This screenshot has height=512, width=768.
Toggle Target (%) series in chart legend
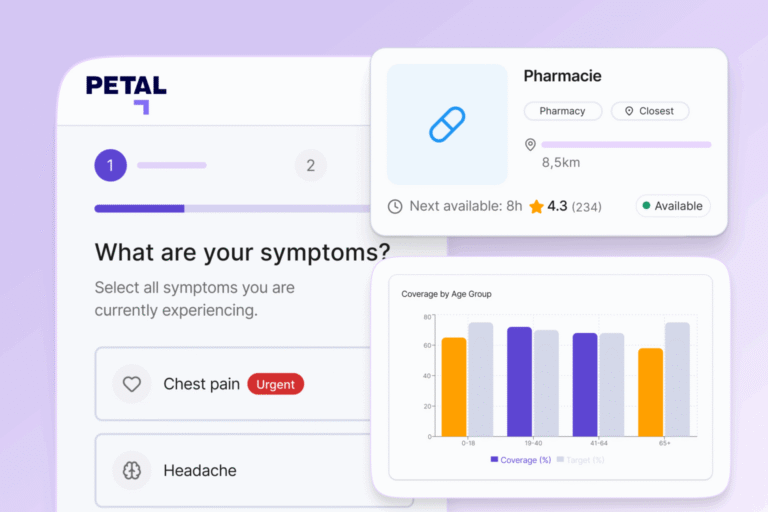pos(580,459)
